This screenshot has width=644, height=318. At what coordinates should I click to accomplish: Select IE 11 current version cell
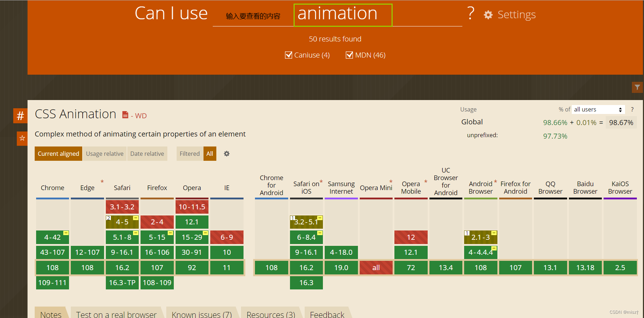227,268
